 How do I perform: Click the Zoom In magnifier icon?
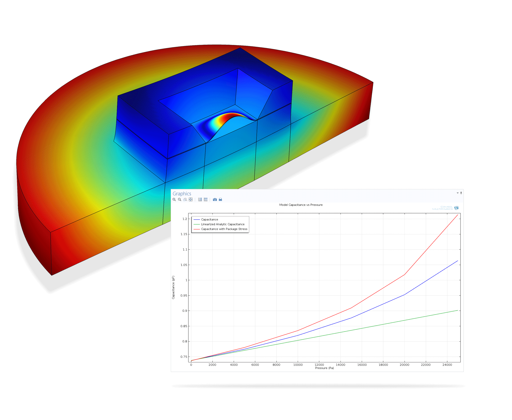pyautogui.click(x=174, y=199)
